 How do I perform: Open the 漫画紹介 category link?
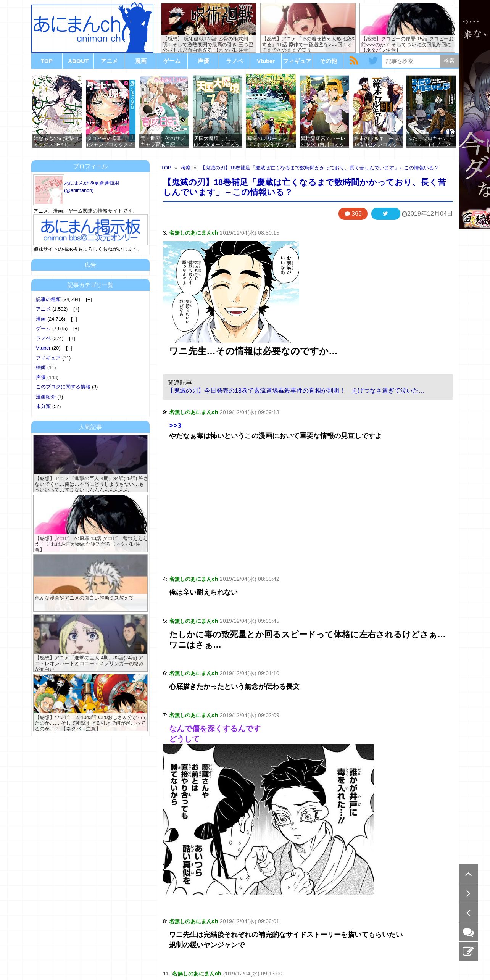46,397
